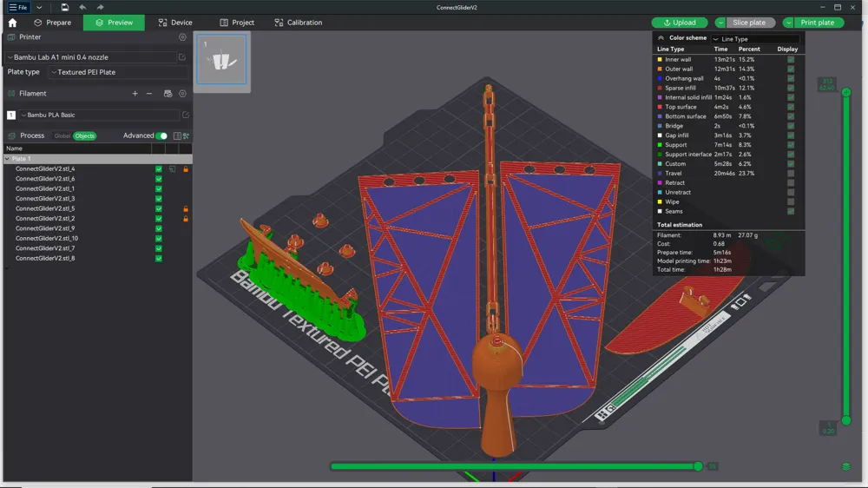Click the Process section header icon
Viewport: 868px width, 488px height.
pyautogui.click(x=11, y=135)
